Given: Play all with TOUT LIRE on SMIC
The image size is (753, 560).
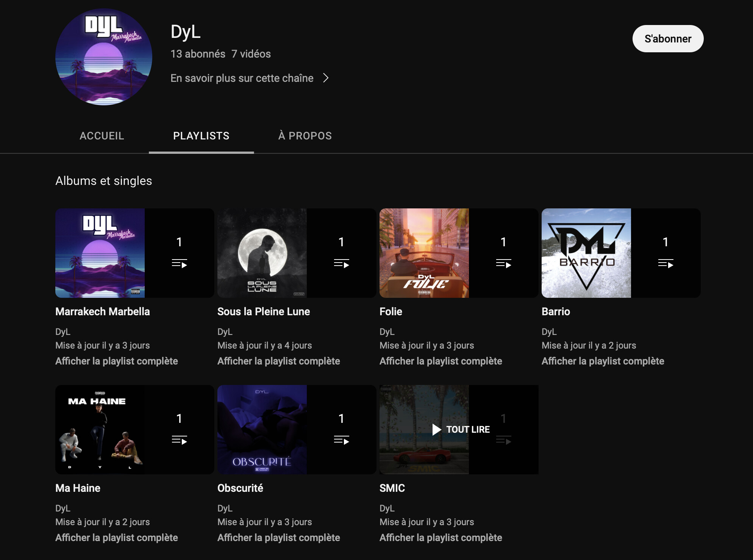Looking at the screenshot, I should 461,429.
